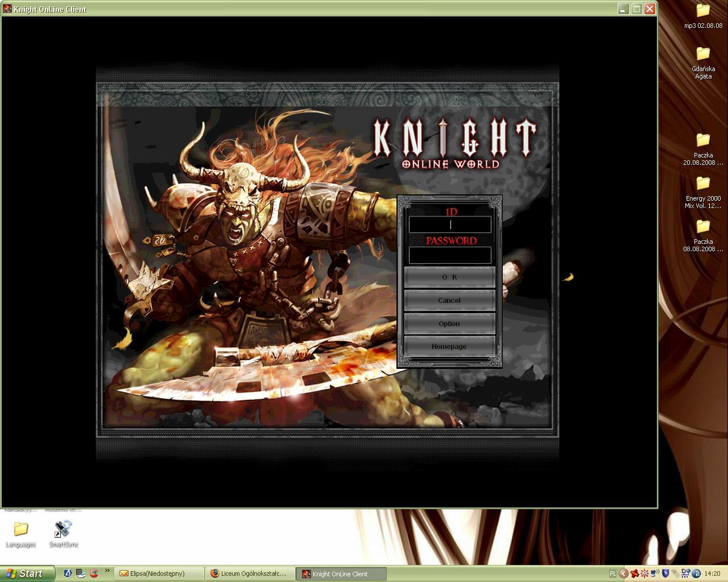Click the blue shield tray icon
Image resolution: width=728 pixels, height=582 pixels.
pyautogui.click(x=665, y=573)
